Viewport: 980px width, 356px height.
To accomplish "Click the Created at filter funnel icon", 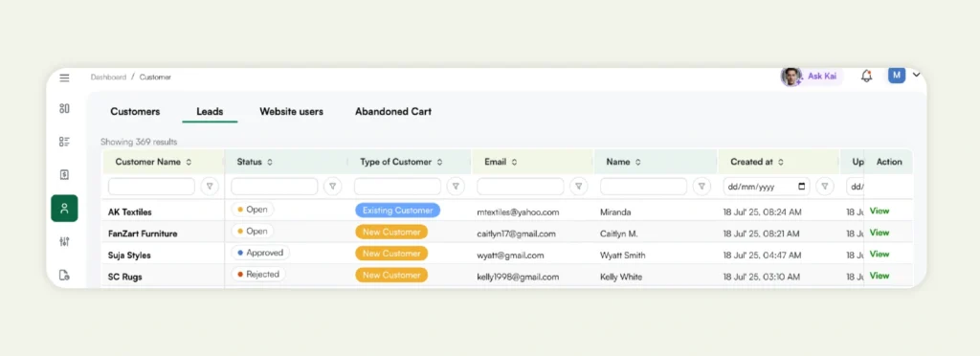I will click(825, 186).
